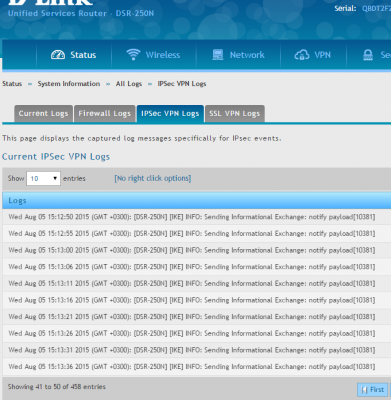The image size is (391, 400).
Task: Click the Status gauge icon
Action: click(x=58, y=55)
